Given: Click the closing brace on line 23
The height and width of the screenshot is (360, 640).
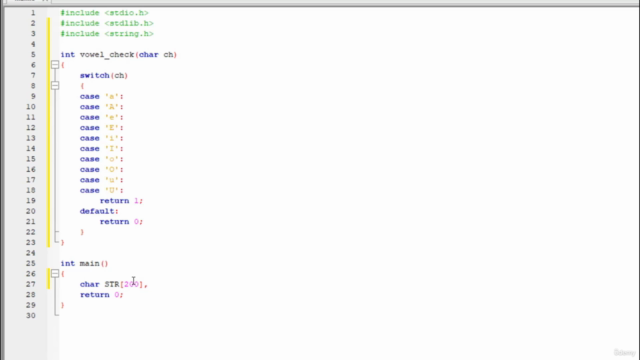Looking at the screenshot, I should (x=62, y=242).
